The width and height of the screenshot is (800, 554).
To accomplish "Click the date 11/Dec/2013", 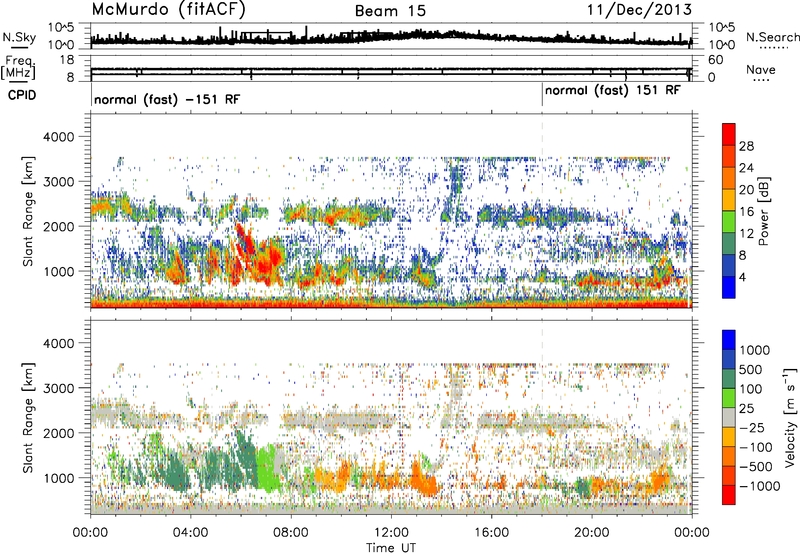I will pos(639,9).
